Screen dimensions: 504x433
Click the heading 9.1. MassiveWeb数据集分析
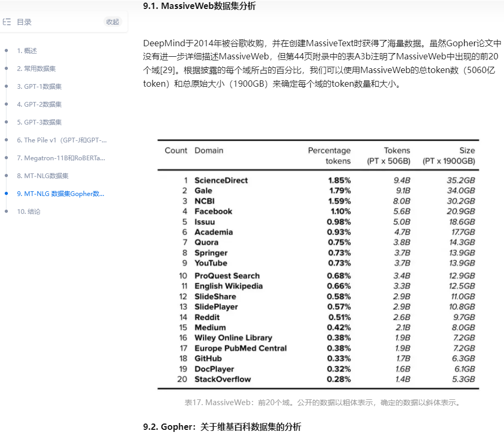(199, 6)
